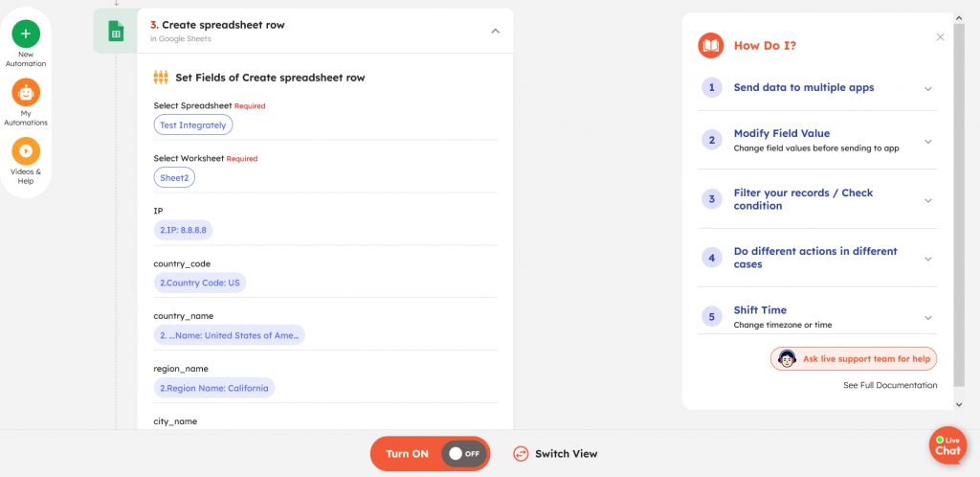Expand the Shift Time help item

coord(927,317)
